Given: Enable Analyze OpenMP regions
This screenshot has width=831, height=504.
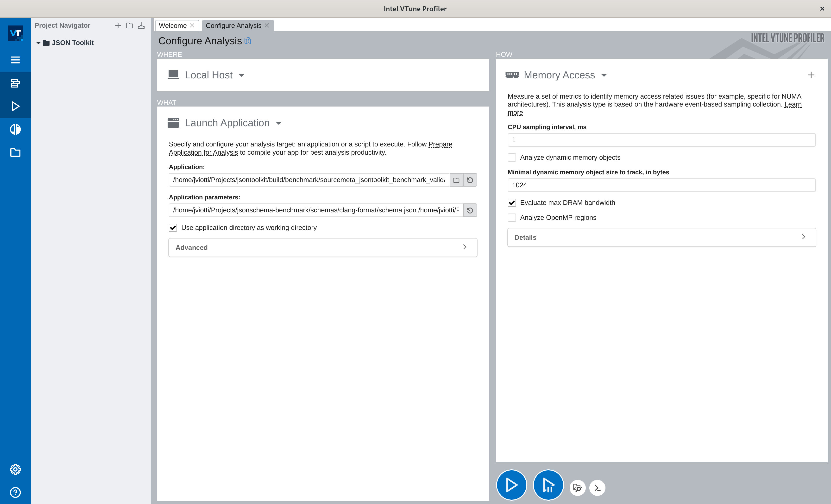Looking at the screenshot, I should pos(512,218).
